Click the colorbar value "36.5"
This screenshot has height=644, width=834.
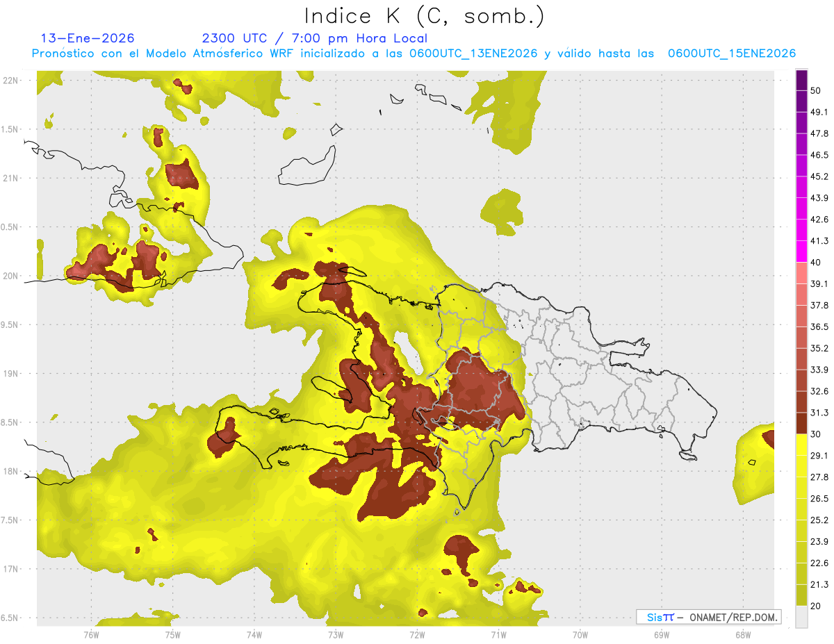coord(819,327)
